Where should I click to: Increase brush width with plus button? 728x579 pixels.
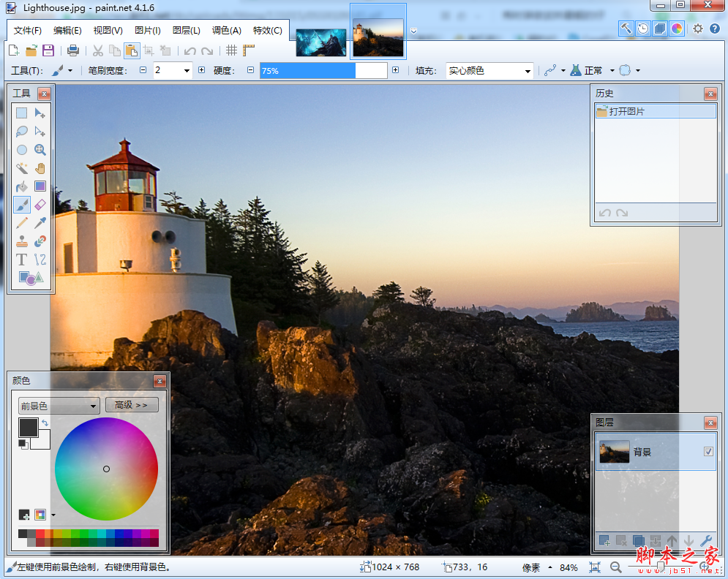201,70
